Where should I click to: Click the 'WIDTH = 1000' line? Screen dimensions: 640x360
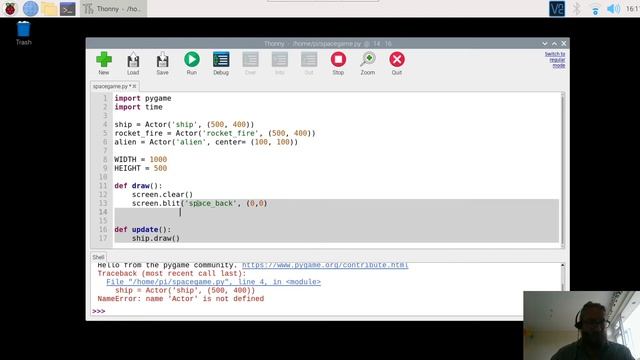point(140,160)
